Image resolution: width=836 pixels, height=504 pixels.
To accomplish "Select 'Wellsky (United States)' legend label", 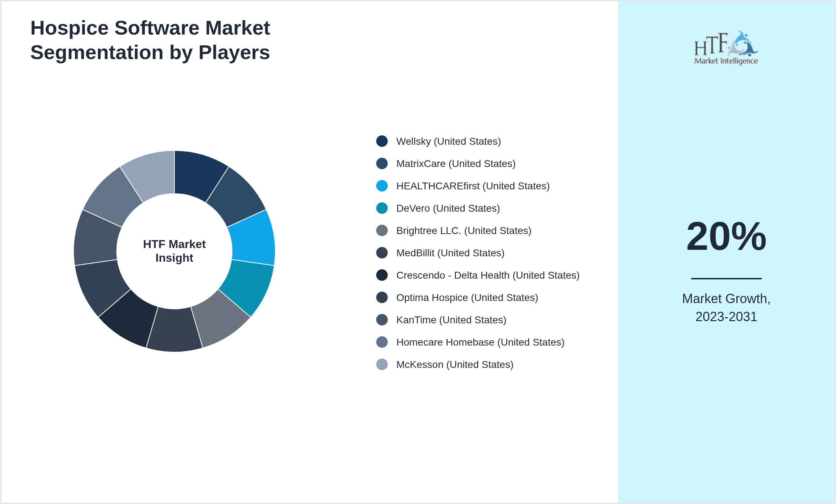I will pos(449,141).
